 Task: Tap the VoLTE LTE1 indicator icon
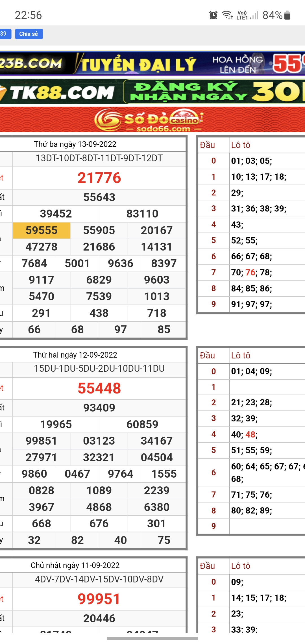coord(242,15)
